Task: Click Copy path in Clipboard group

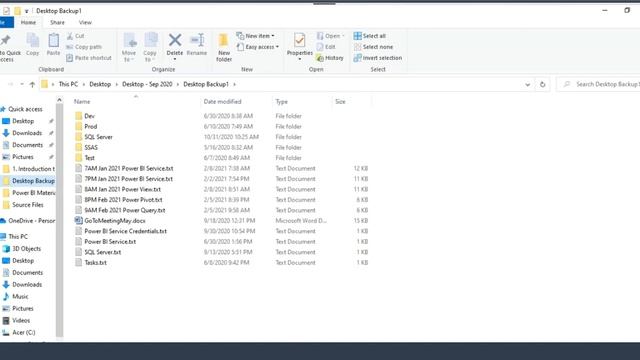Action: 84,47
